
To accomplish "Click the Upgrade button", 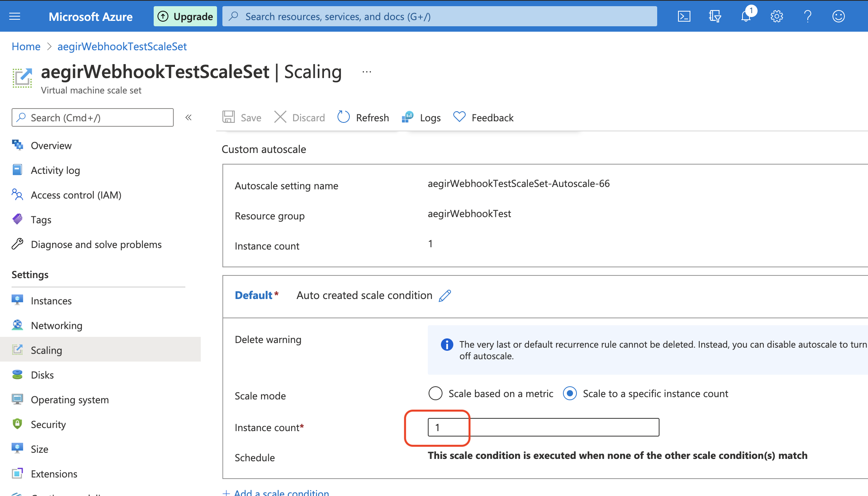I will click(x=185, y=16).
